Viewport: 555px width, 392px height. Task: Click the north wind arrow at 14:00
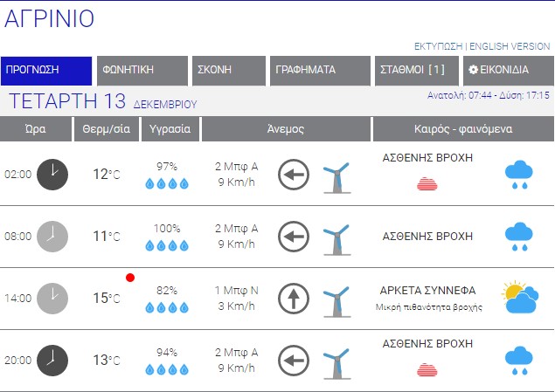(294, 299)
